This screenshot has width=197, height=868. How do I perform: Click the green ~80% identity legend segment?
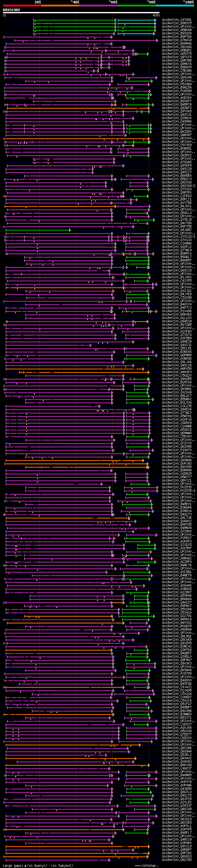pyautogui.click(x=136, y=6)
